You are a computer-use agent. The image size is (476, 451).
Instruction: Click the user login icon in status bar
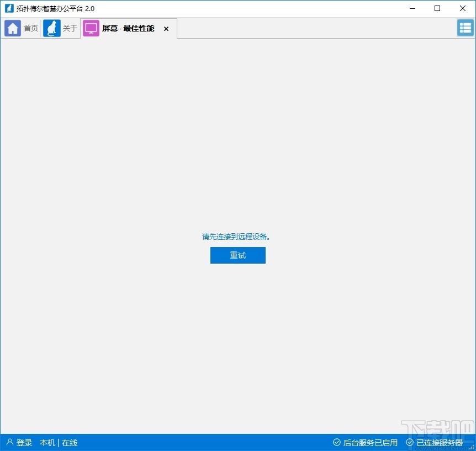pos(10,442)
